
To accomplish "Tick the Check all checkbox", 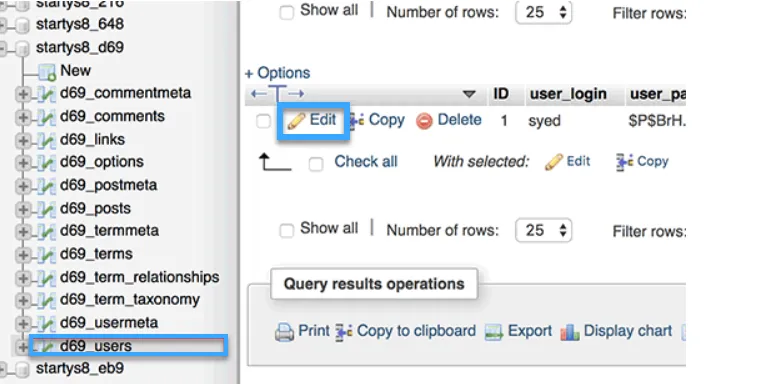I will tap(316, 164).
